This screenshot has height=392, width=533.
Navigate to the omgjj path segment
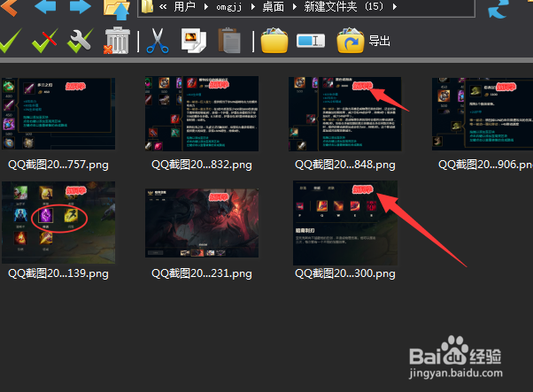coord(229,7)
